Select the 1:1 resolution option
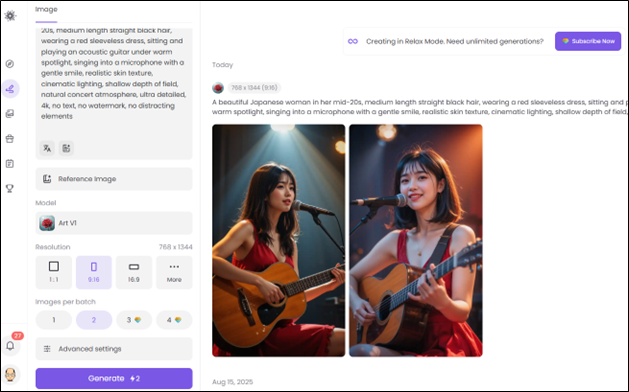The height and width of the screenshot is (392, 629). tap(54, 272)
